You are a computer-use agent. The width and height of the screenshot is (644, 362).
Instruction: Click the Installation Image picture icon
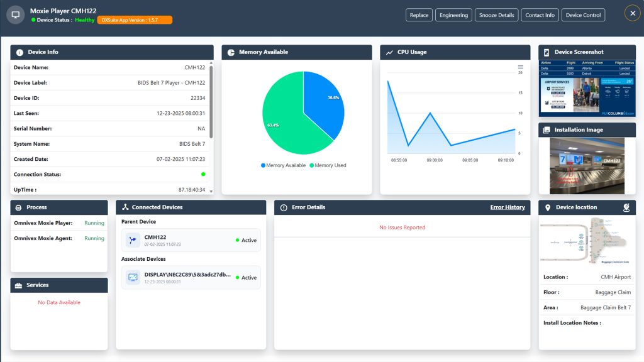click(547, 130)
